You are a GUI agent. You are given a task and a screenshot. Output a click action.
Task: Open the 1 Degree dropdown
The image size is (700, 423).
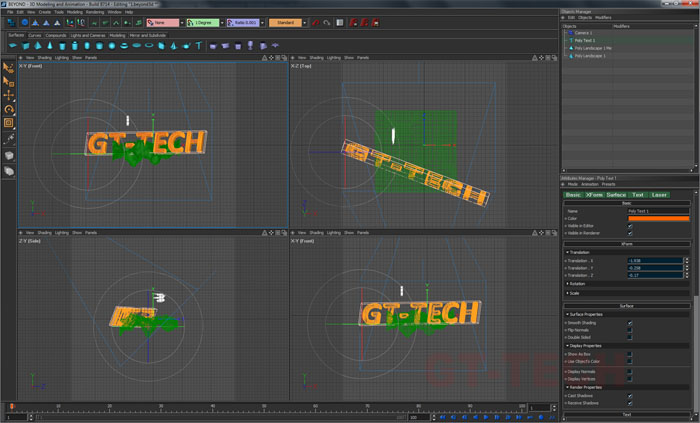222,23
